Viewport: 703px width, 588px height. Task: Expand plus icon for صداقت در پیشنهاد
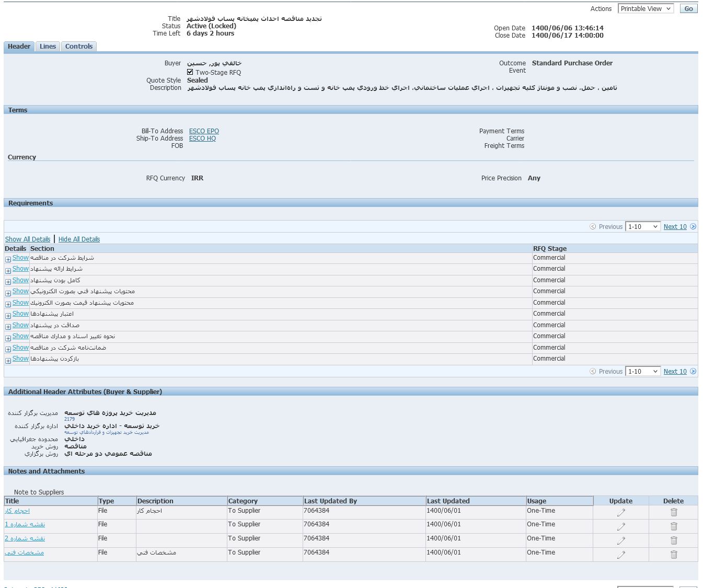pyautogui.click(x=8, y=327)
